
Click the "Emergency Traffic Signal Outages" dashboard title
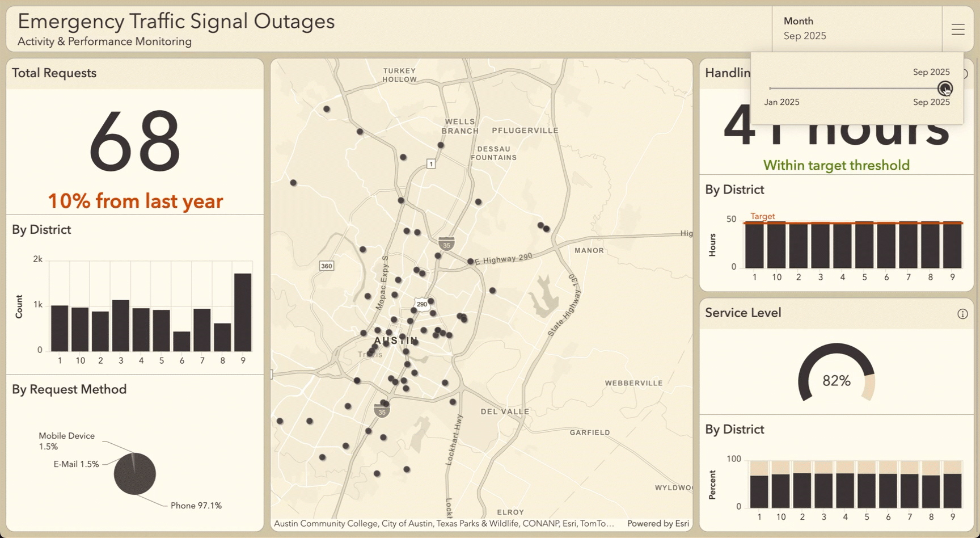pos(176,21)
